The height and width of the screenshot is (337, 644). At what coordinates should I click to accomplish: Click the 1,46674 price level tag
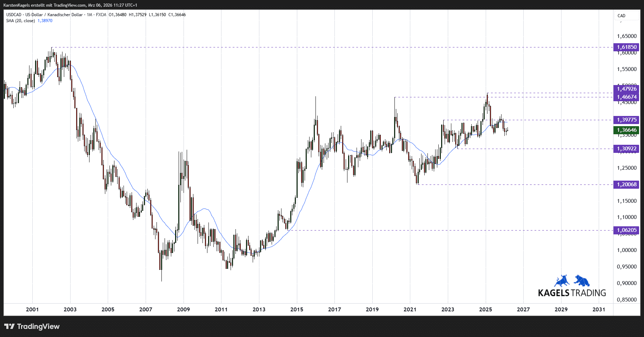pyautogui.click(x=626, y=97)
